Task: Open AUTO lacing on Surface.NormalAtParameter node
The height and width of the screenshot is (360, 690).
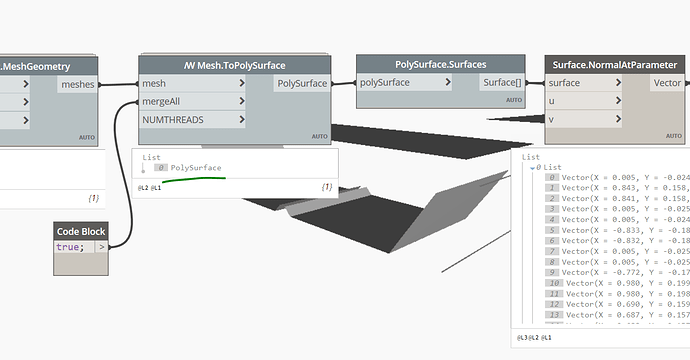Action: [674, 136]
